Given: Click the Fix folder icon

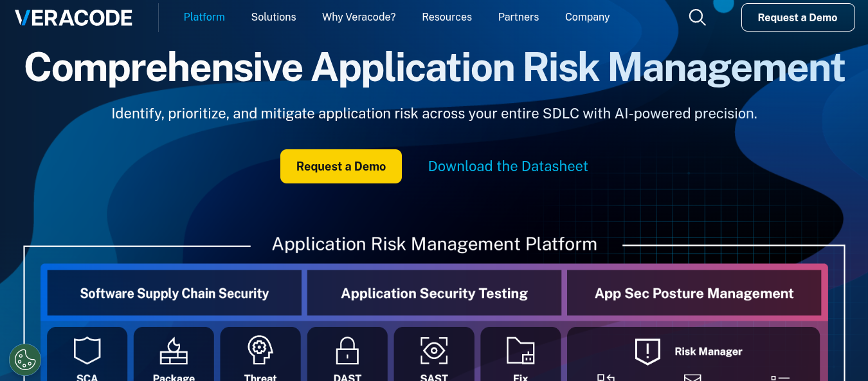Looking at the screenshot, I should pos(521,351).
